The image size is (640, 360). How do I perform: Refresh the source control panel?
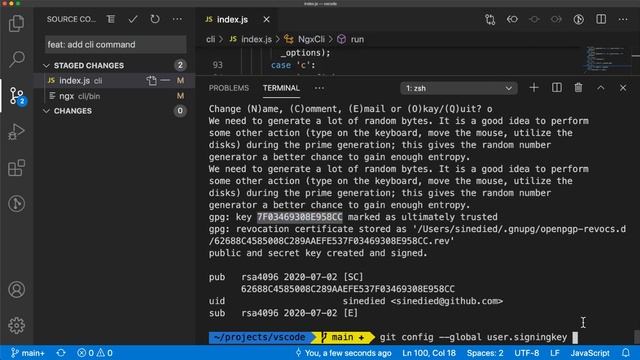tap(155, 19)
